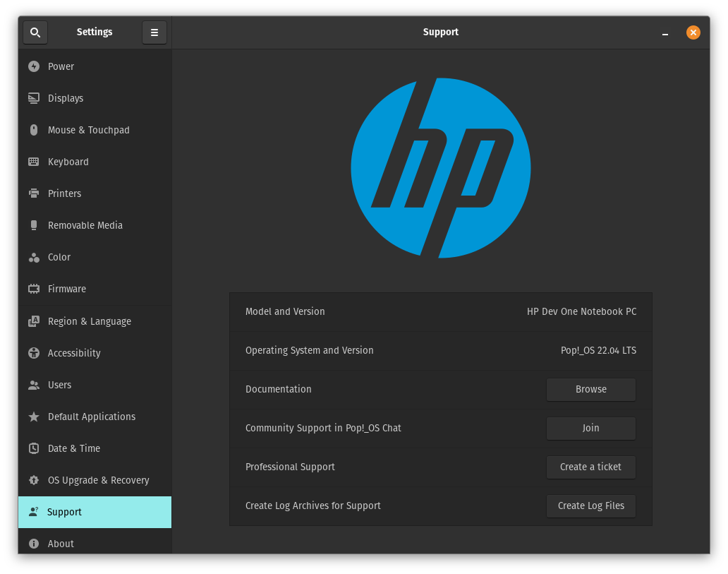Screen dimensions: 728x574
Task: Join Pop!_OS community chat
Action: point(591,428)
